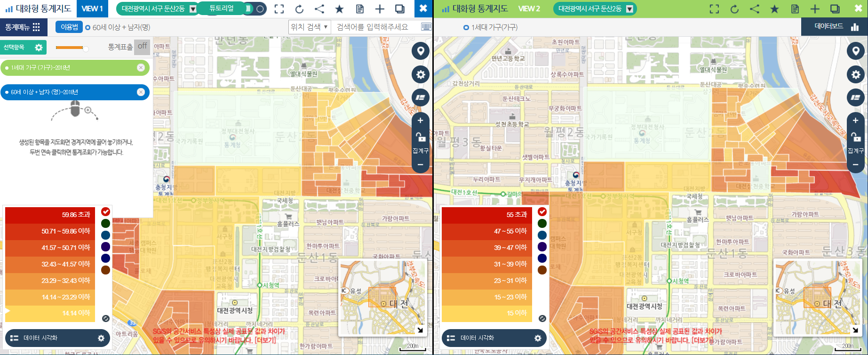This screenshot has height=355, width=868.
Task: Toggle 통계표출 off switch
Action: [142, 47]
